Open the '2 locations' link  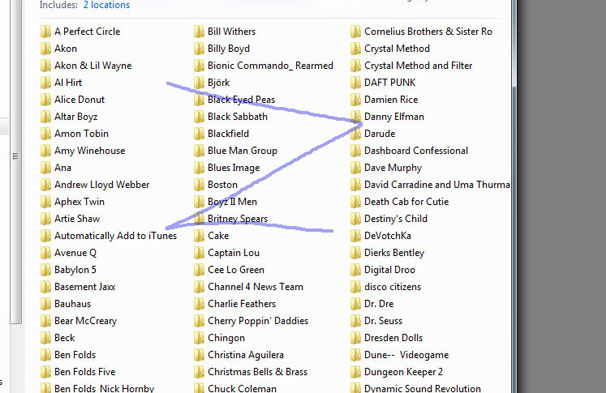point(106,5)
